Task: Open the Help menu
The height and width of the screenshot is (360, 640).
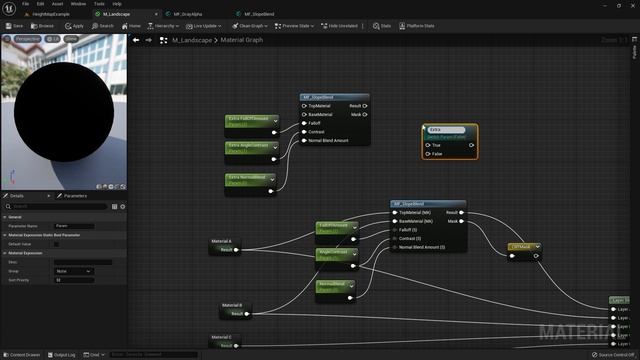Action: [117, 4]
